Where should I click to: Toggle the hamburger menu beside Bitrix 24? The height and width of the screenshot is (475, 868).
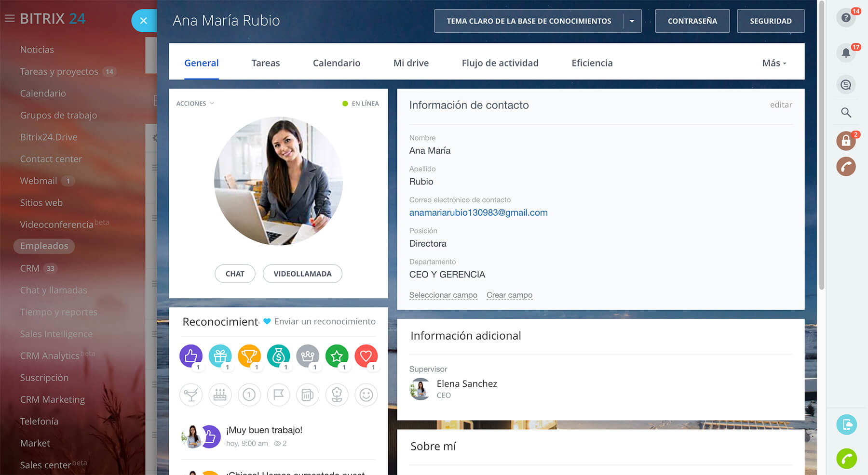9,19
